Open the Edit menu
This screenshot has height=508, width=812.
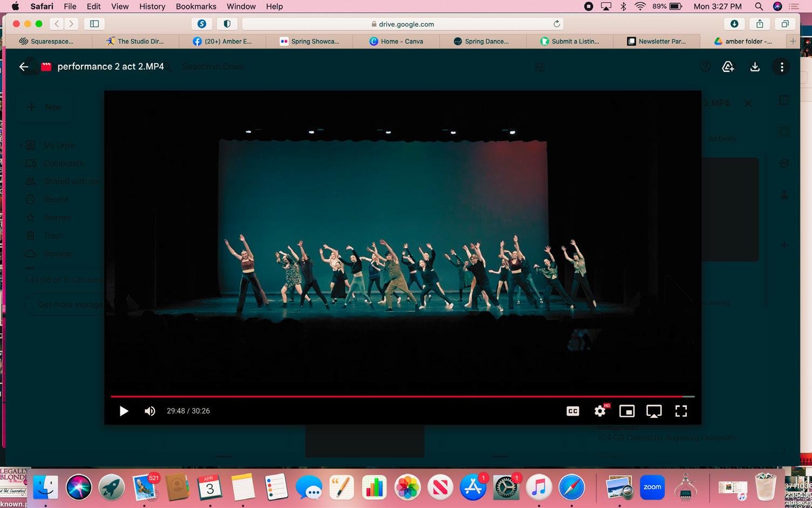pos(94,6)
